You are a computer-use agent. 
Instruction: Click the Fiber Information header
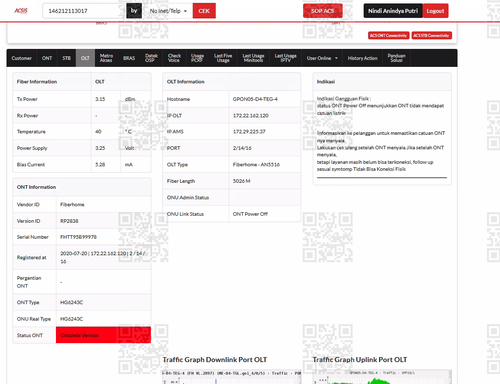click(37, 82)
